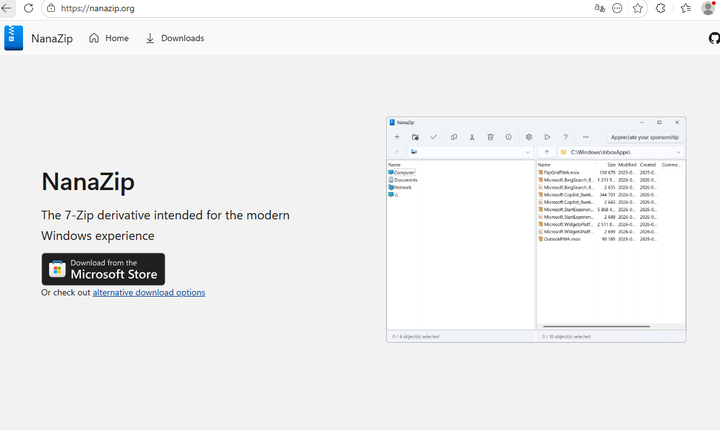Image resolution: width=720 pixels, height=430 pixels.
Task: Click the blue NanaZip logo icon
Action: [x=13, y=38]
